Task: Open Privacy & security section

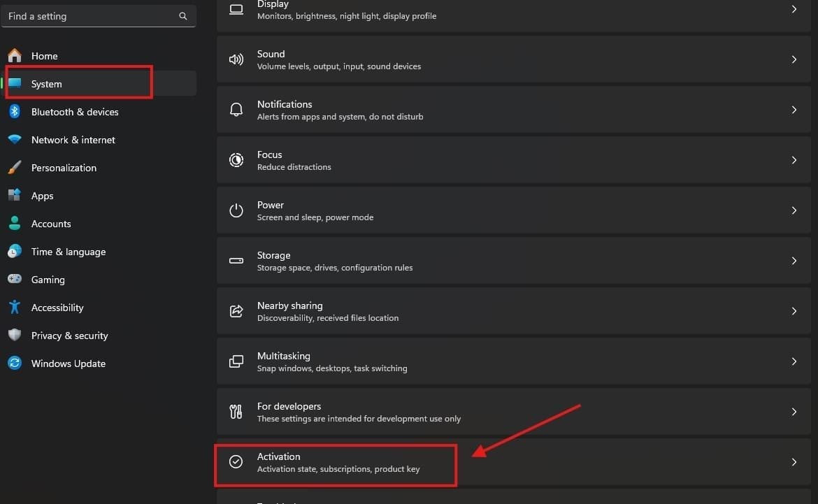Action: click(99, 336)
